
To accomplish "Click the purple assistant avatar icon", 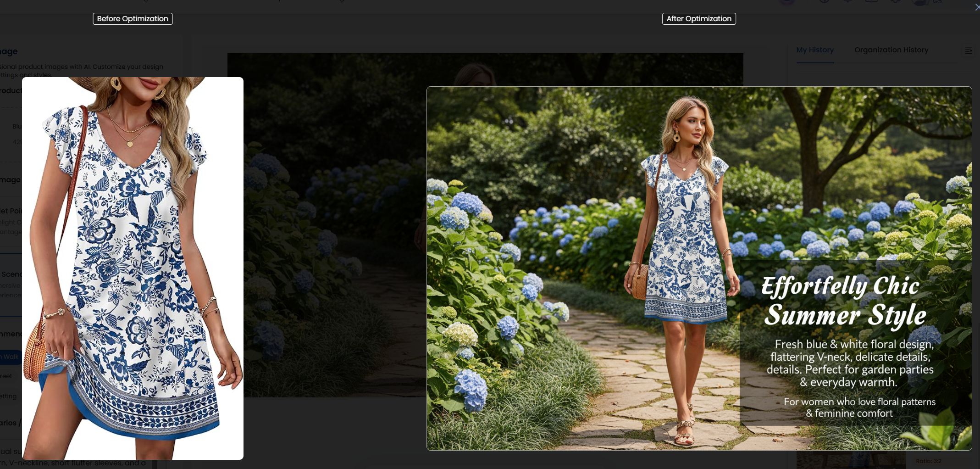I will coord(787,2).
